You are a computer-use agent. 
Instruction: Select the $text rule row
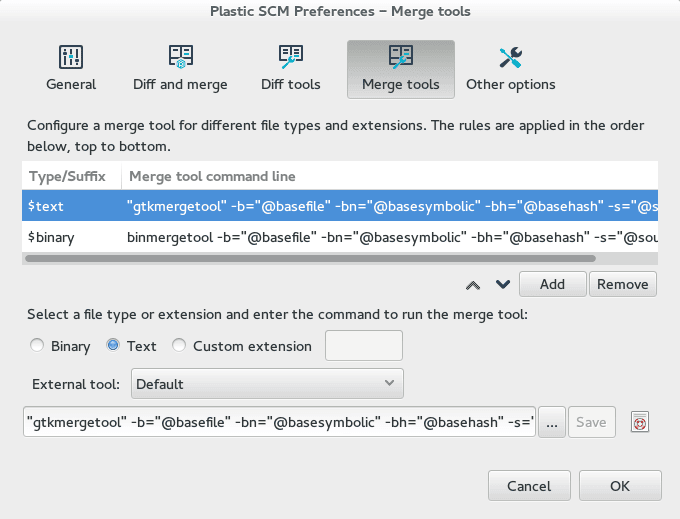coord(340,206)
